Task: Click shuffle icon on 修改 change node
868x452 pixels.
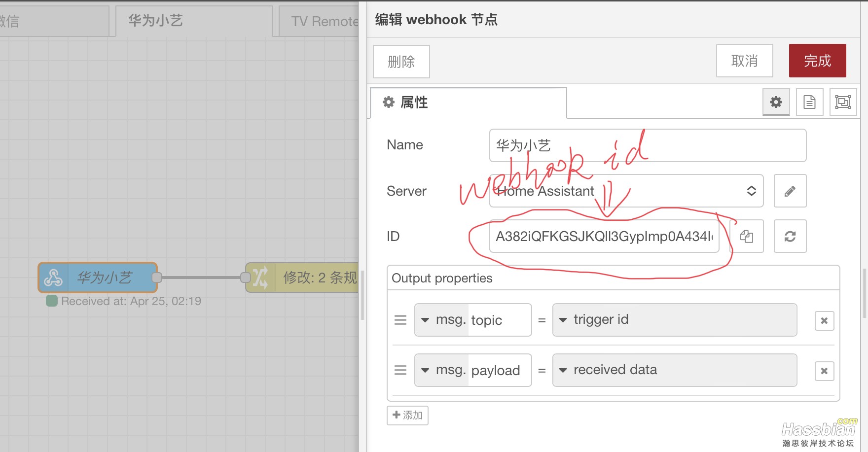Action: [260, 278]
